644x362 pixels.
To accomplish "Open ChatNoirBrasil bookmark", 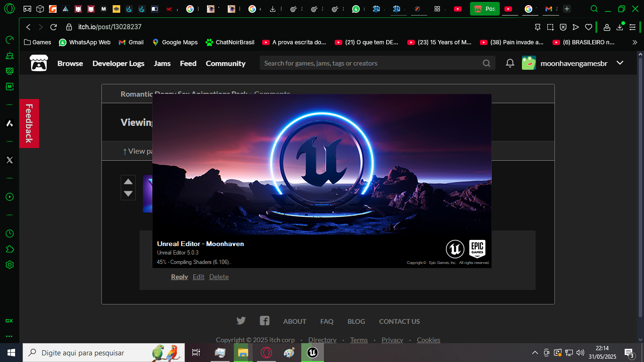I will coord(230,42).
